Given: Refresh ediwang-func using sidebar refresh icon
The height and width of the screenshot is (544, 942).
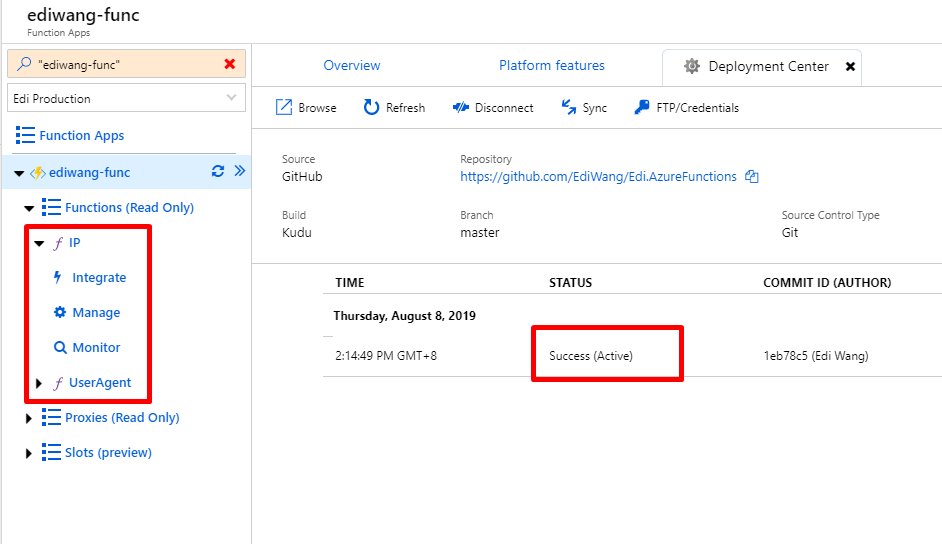Looking at the screenshot, I should click(217, 172).
